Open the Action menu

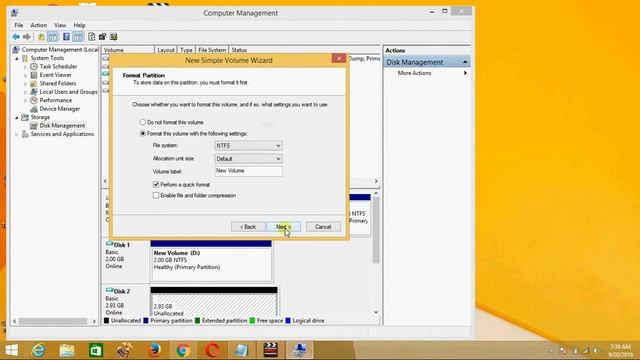[38, 25]
